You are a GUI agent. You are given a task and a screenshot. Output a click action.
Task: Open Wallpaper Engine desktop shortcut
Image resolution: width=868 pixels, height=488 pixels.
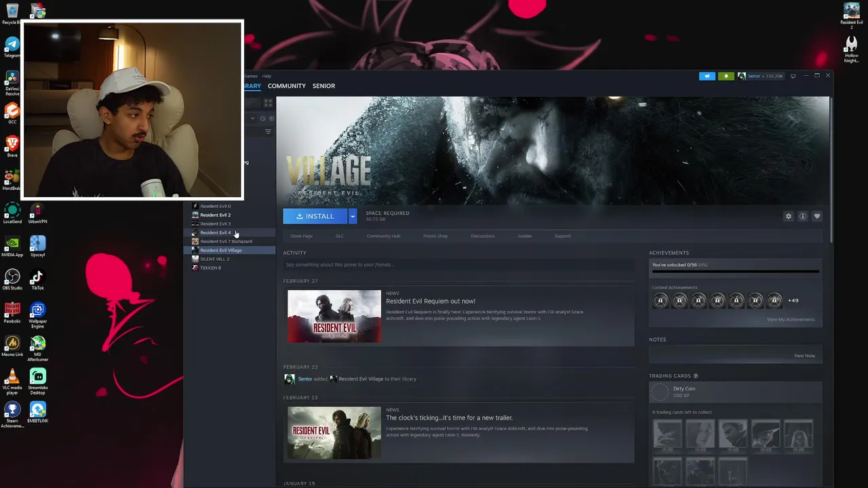(x=37, y=314)
